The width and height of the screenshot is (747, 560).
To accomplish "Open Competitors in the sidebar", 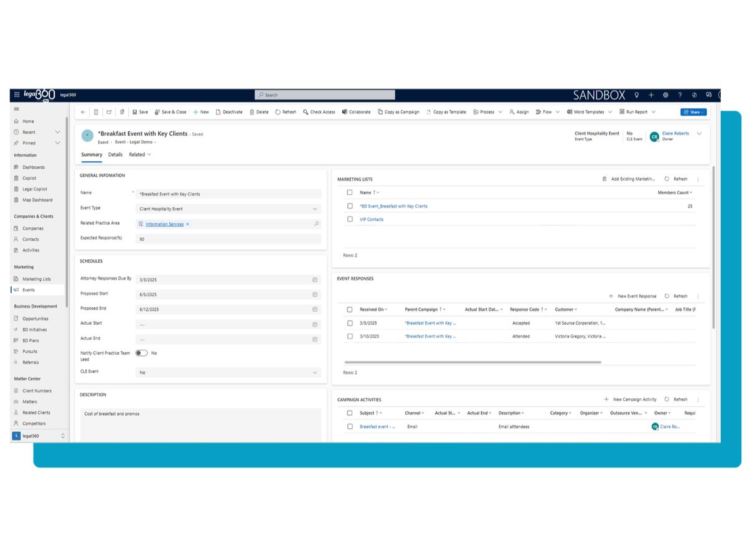I will 34,423.
